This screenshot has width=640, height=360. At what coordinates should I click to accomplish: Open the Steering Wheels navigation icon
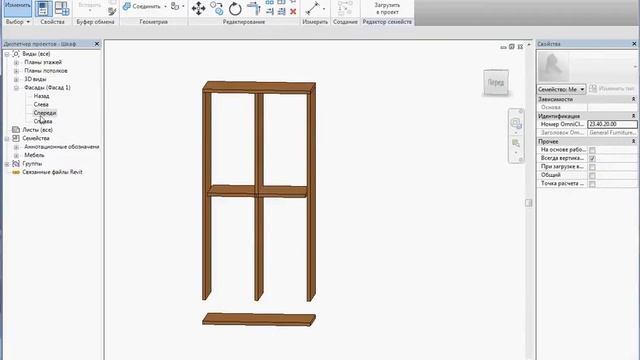516,123
